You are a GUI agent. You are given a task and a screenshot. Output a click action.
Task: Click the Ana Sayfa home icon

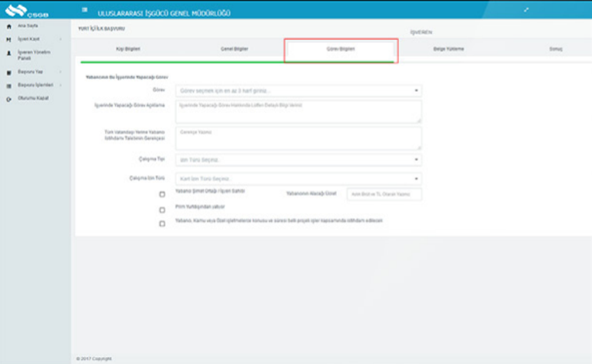(x=8, y=27)
